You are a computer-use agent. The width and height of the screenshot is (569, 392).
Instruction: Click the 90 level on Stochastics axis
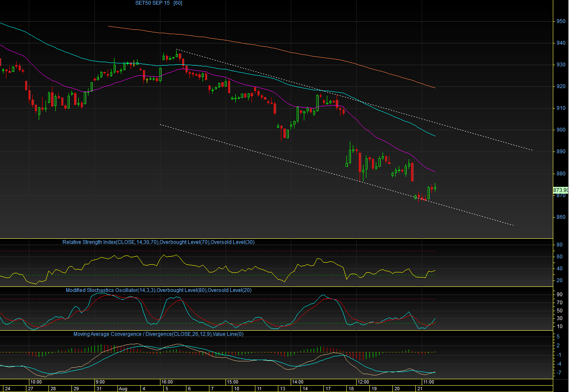pyautogui.click(x=560, y=295)
